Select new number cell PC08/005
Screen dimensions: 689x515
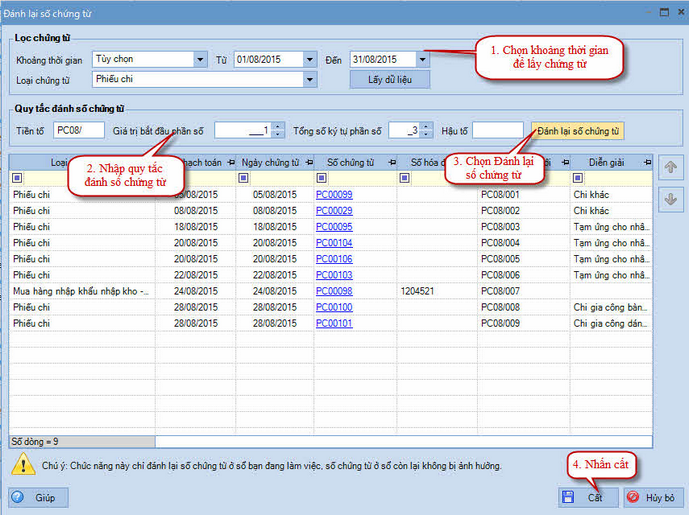(x=524, y=259)
